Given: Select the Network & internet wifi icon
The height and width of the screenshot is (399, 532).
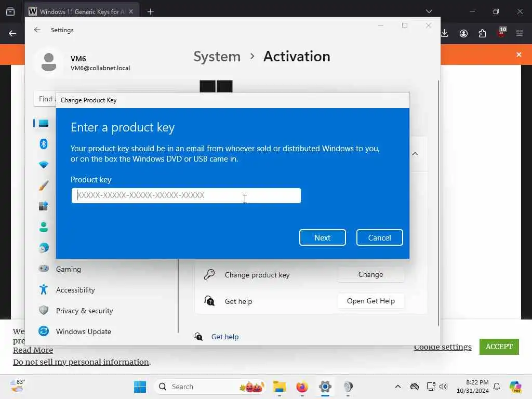Looking at the screenshot, I should [x=44, y=165].
